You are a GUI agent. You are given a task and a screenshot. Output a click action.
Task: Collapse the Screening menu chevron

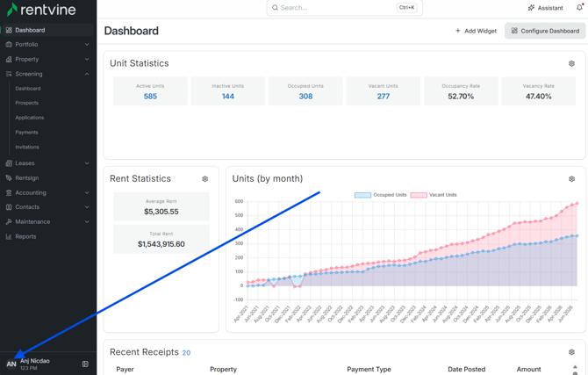pyautogui.click(x=87, y=74)
